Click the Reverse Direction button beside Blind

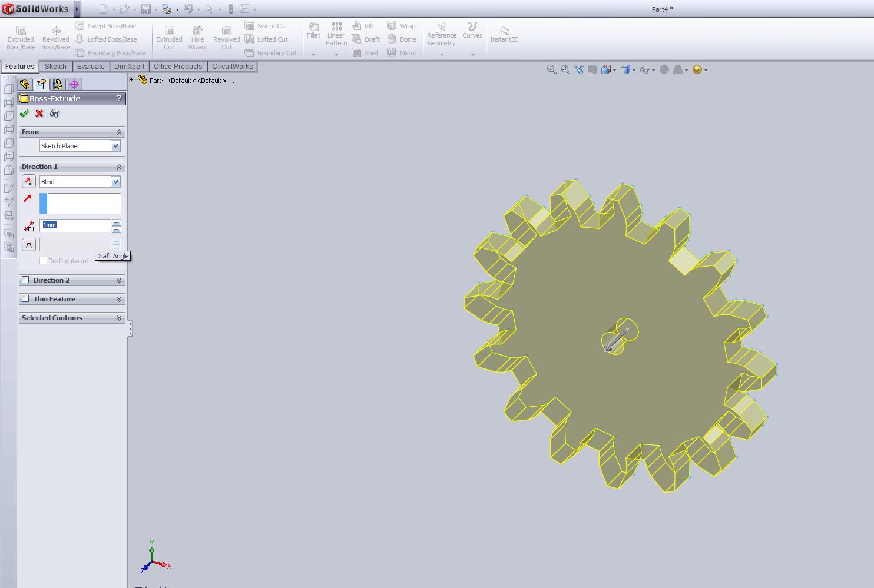(x=28, y=182)
